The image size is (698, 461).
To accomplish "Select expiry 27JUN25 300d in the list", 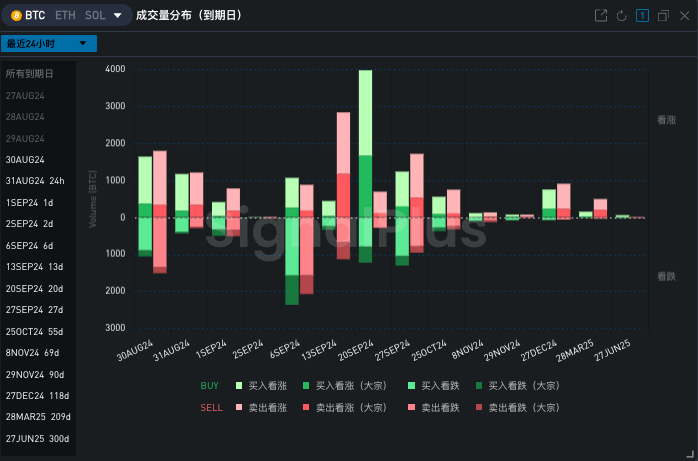I will [x=37, y=439].
